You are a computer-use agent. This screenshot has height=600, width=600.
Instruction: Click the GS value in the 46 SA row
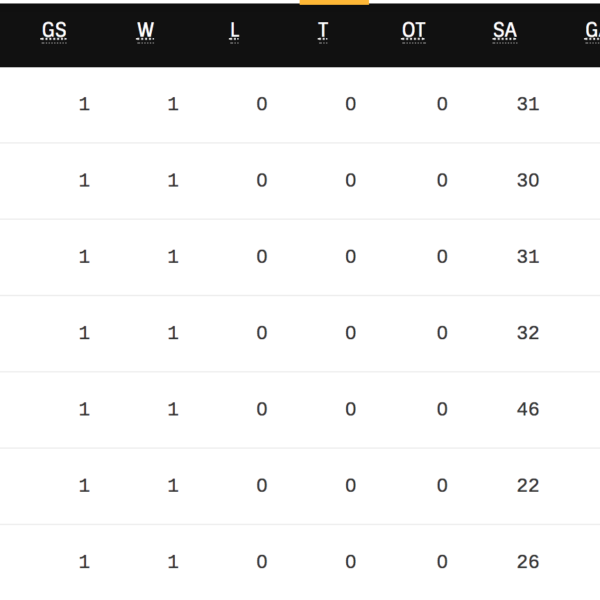coord(84,409)
